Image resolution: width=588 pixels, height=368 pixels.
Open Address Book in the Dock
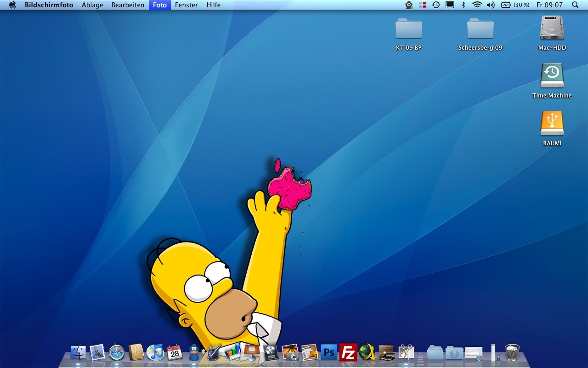pyautogui.click(x=136, y=353)
